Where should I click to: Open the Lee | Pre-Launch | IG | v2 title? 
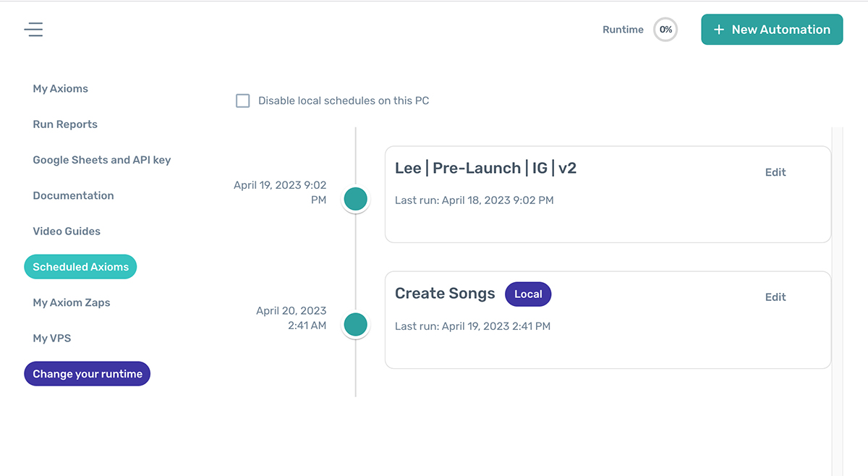click(485, 169)
